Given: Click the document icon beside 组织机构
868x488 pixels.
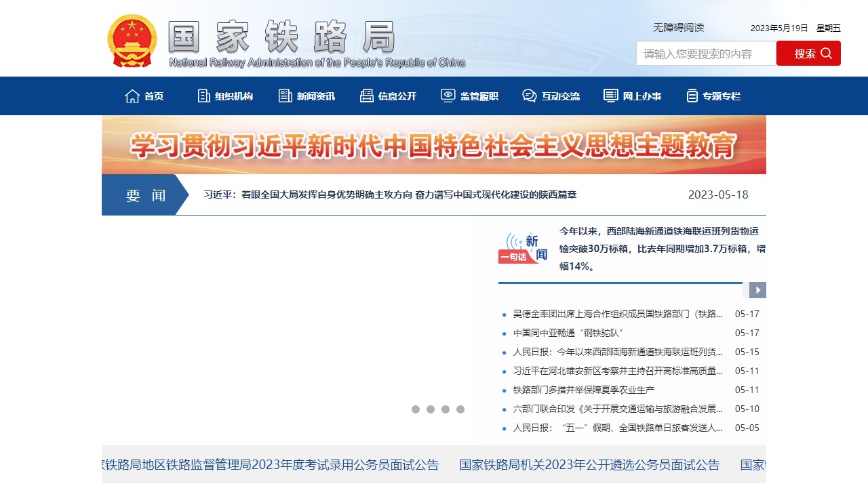Looking at the screenshot, I should (x=203, y=96).
